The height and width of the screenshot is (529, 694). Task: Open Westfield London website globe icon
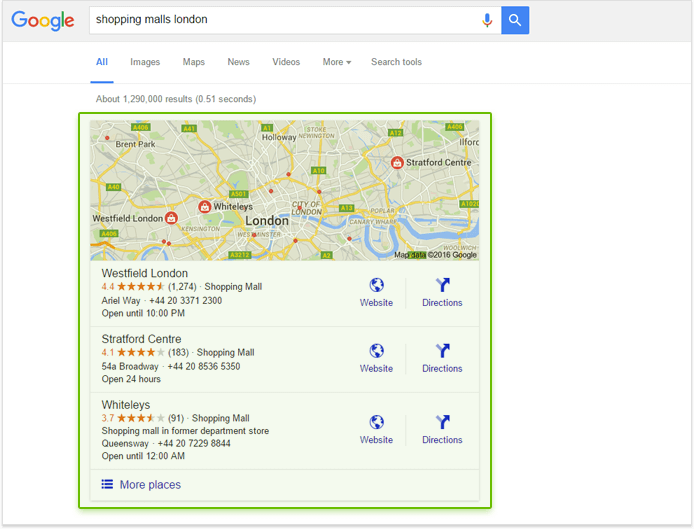pos(377,285)
